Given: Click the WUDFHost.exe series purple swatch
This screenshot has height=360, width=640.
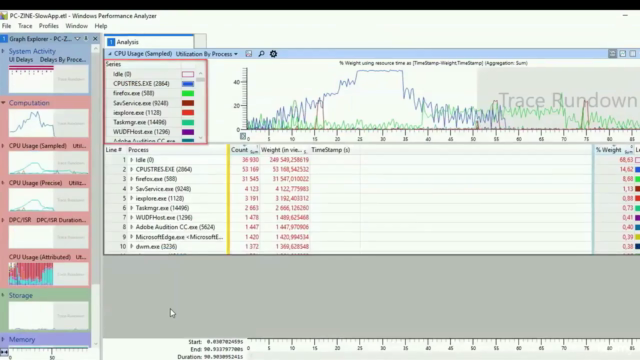Looking at the screenshot, I should 188,132.
